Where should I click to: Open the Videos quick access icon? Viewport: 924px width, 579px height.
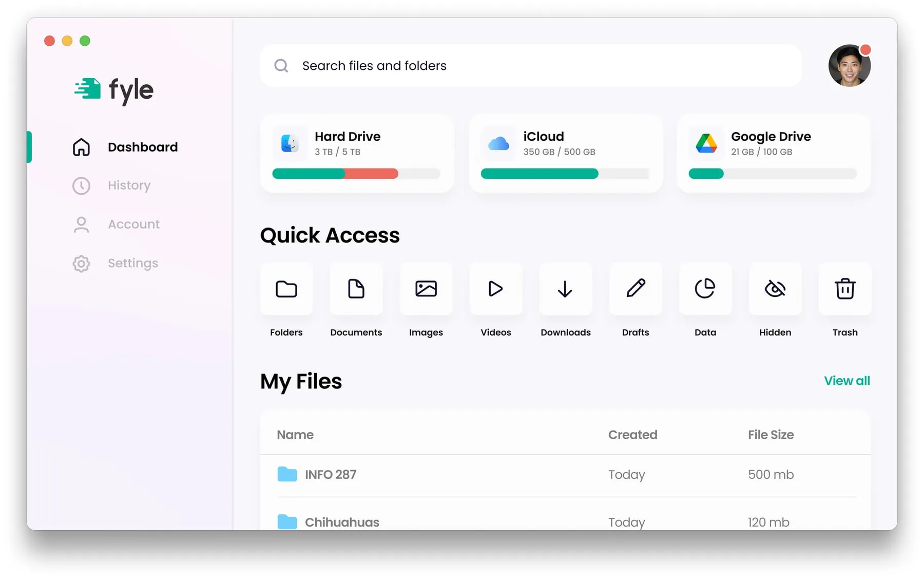[496, 289]
